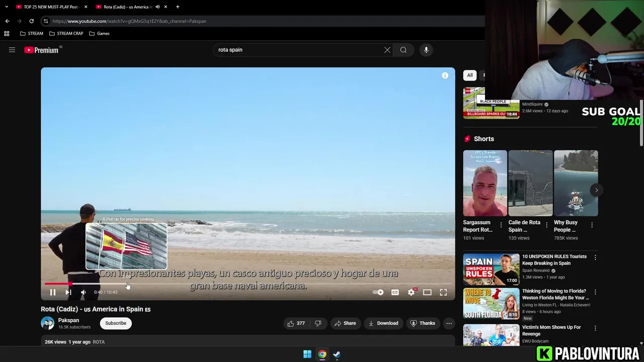This screenshot has height=362, width=644.
Task: Close the Rota (Cadiz) tab
Action: (x=166, y=7)
